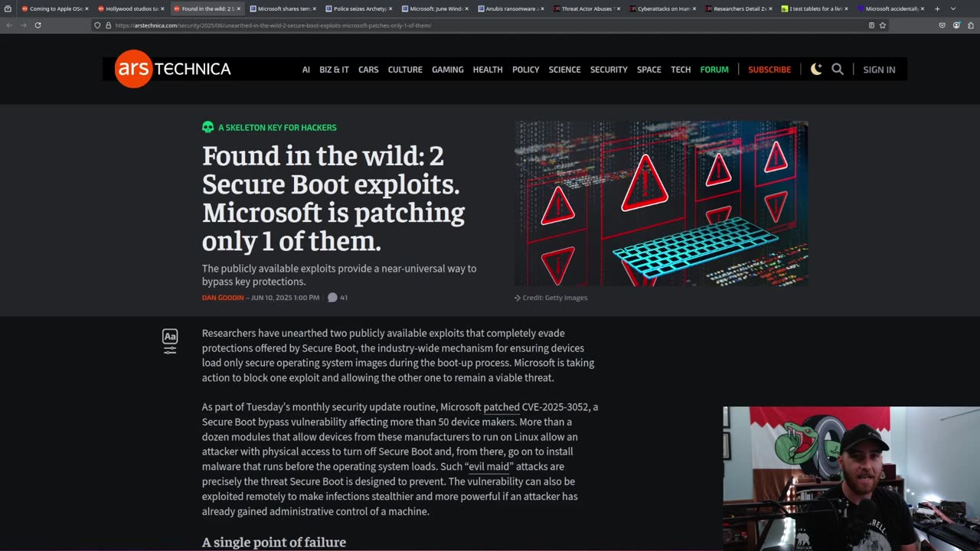
Task: Close the 'Microsoft shares tem' tab
Action: (314, 8)
